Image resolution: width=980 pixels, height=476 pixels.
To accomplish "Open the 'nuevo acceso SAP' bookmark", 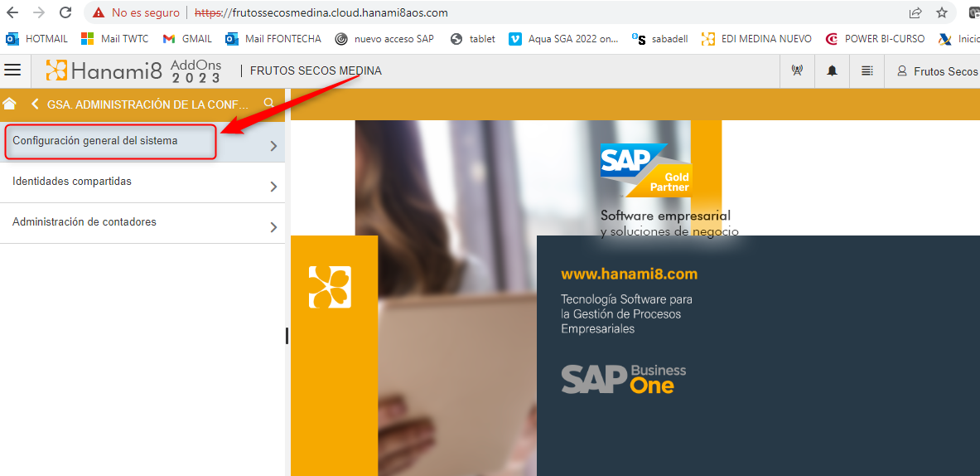I will pyautogui.click(x=384, y=39).
